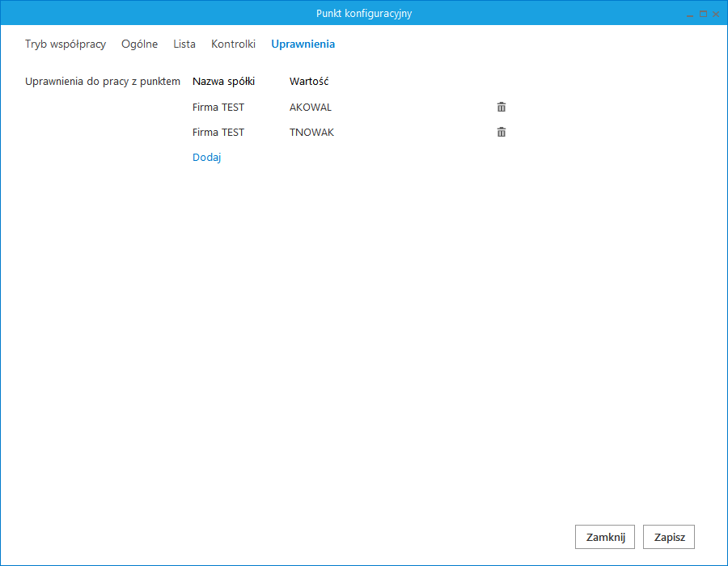This screenshot has width=728, height=566.
Task: Delete the TNOWAK permission row
Action: (x=502, y=133)
